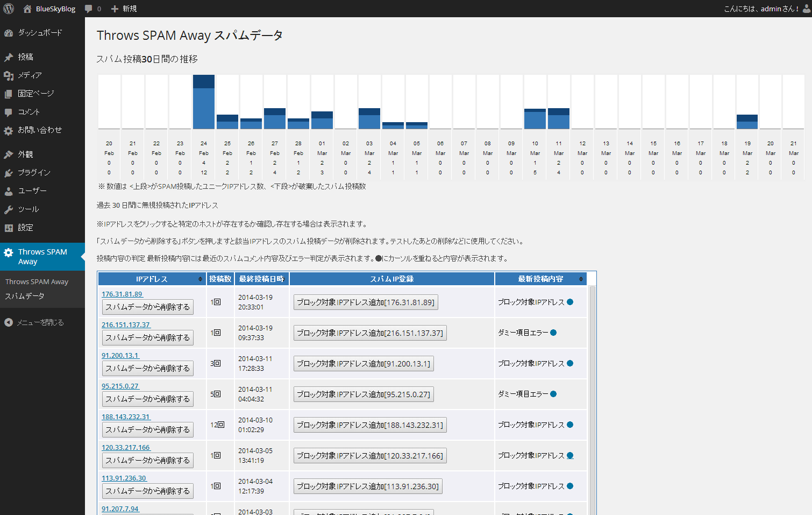
Task: Delete spam data for 216.151.137.37
Action: (148, 337)
